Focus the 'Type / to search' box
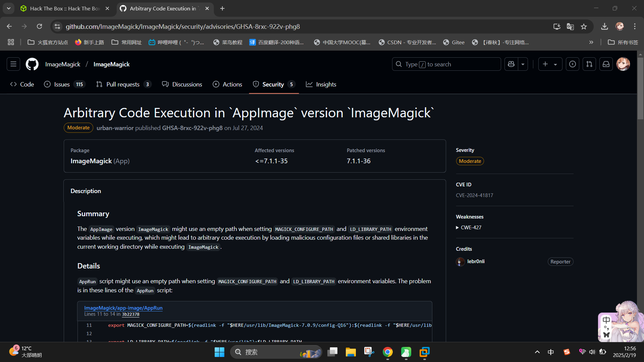Viewport: 644px width, 362px height. (x=446, y=64)
